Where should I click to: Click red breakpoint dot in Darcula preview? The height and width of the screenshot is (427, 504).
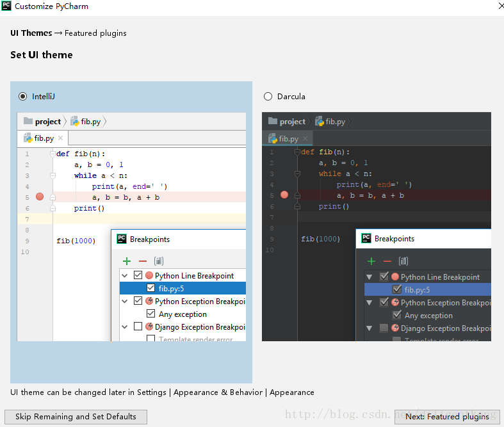(x=284, y=195)
